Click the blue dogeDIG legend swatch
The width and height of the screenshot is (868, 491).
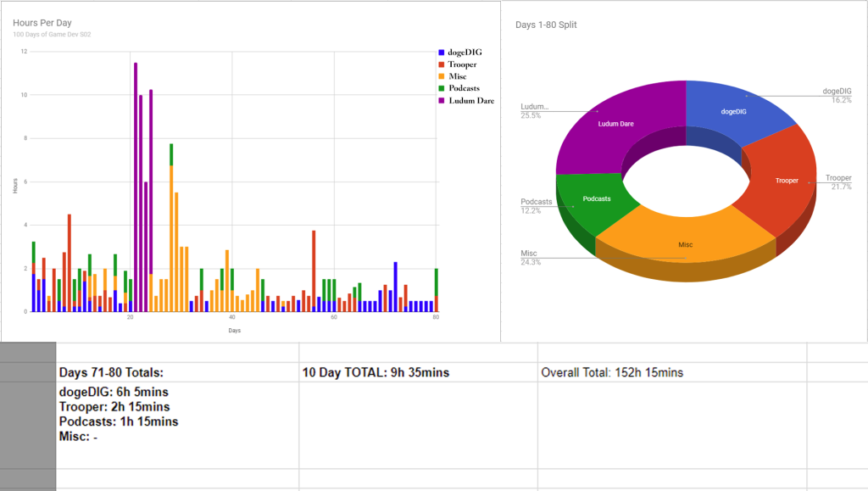click(x=441, y=53)
